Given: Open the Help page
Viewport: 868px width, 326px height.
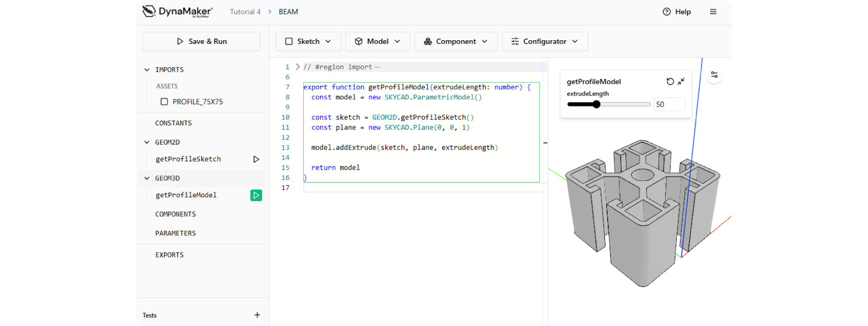Looking at the screenshot, I should [676, 11].
